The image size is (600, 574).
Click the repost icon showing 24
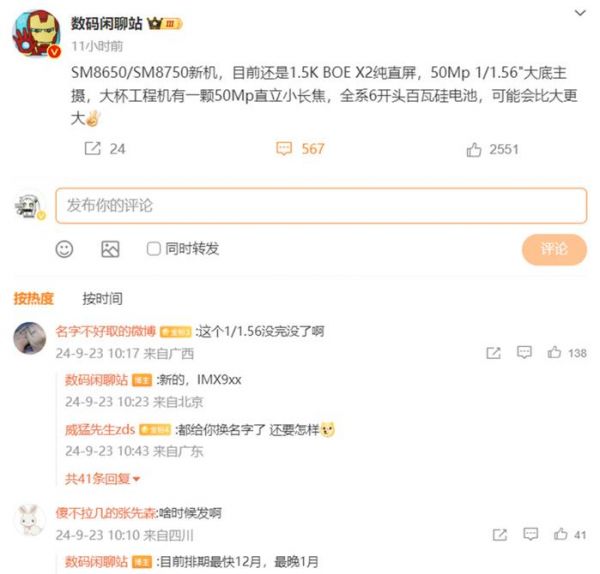(x=93, y=148)
